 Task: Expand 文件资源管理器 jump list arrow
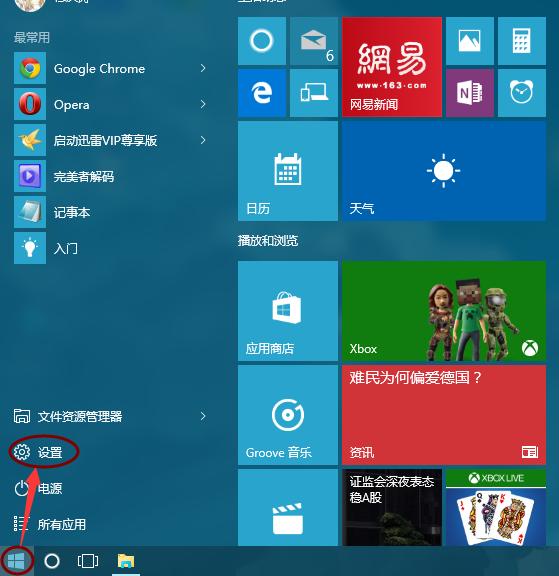click(203, 416)
